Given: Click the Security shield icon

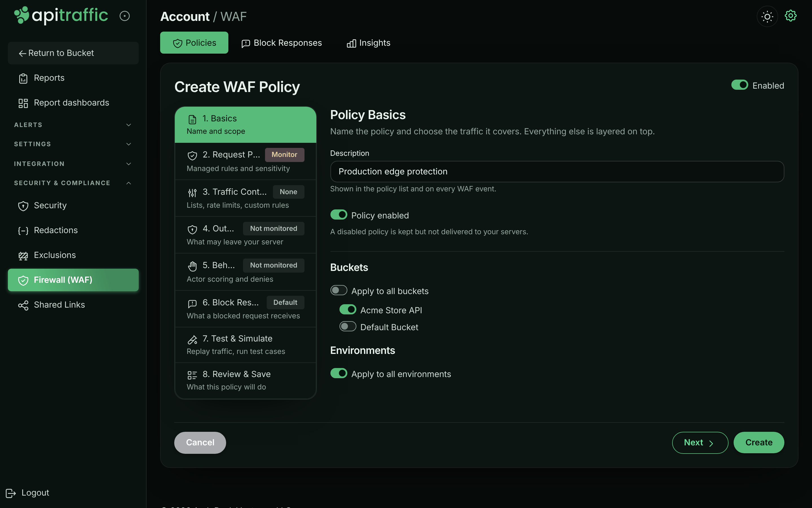Looking at the screenshot, I should click(x=23, y=206).
